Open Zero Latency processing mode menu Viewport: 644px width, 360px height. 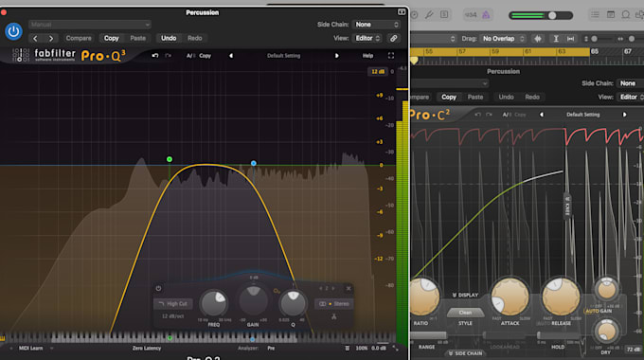[147, 348]
